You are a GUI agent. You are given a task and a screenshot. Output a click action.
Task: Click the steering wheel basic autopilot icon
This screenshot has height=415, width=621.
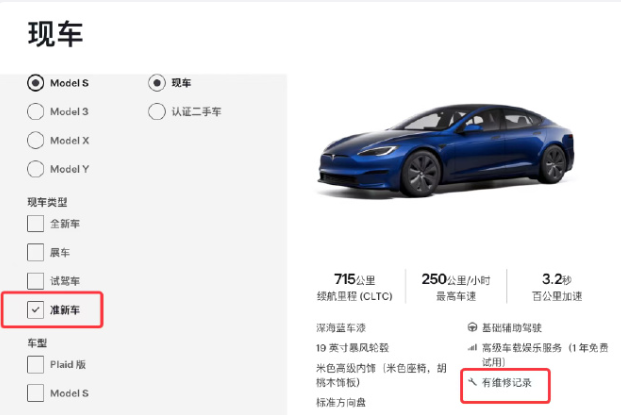(x=472, y=327)
